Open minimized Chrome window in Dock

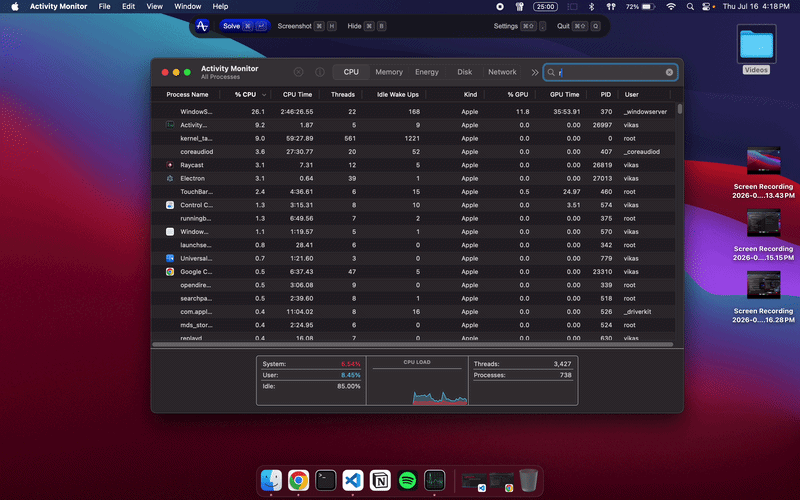point(501,481)
